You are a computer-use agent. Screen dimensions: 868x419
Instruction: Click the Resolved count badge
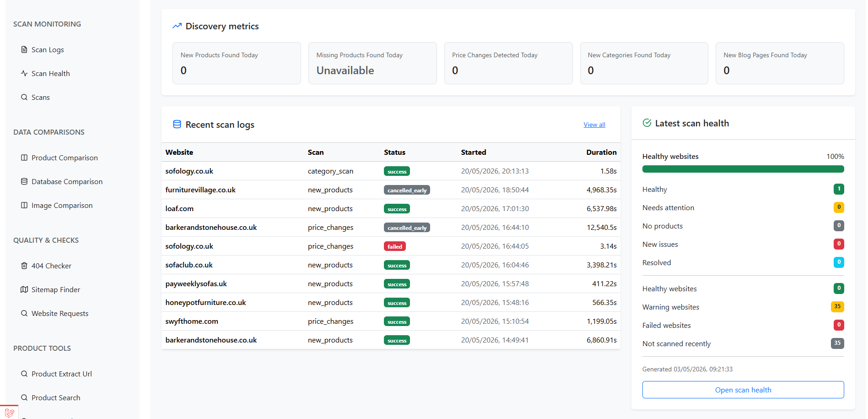(839, 262)
